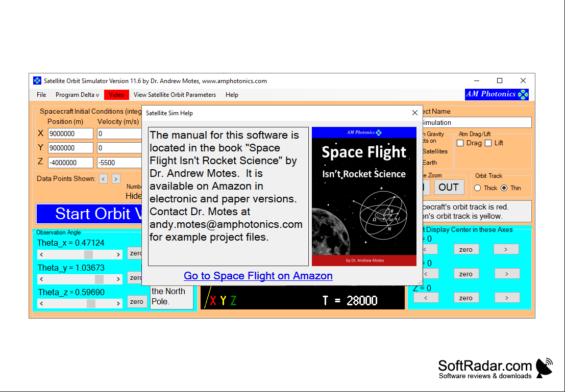Open the Program Delta v menu
The height and width of the screenshot is (392, 565).
(77, 95)
